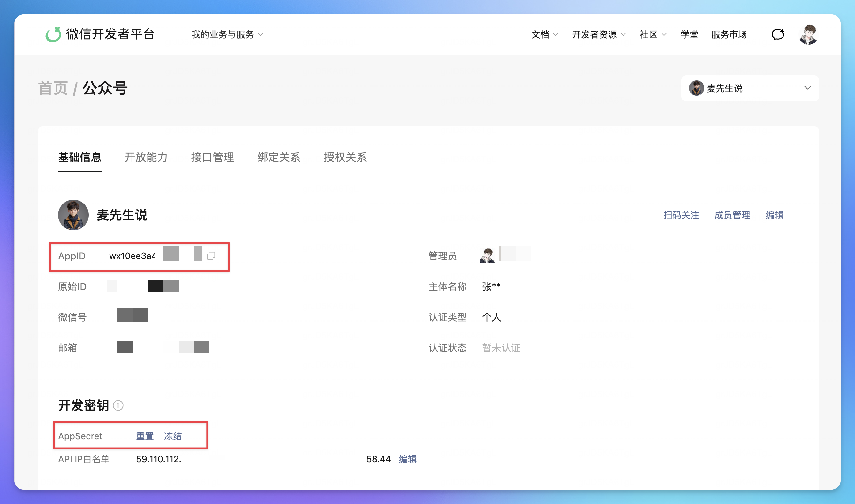Click 编辑 next to 成员管理

point(775,215)
